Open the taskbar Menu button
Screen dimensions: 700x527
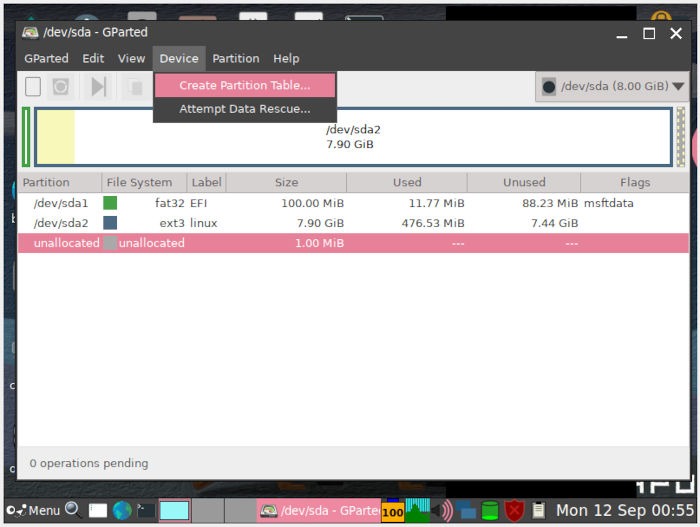33,510
